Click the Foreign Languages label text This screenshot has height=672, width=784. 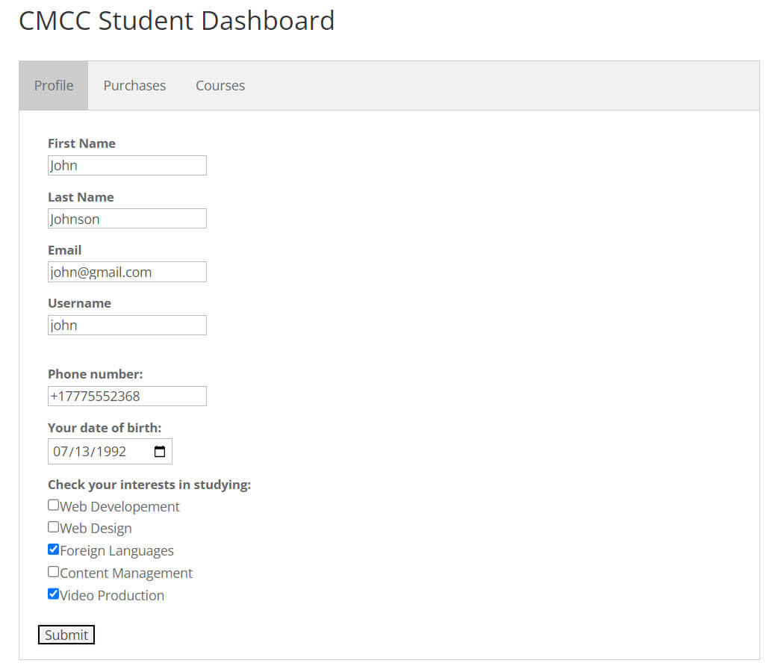tap(116, 551)
